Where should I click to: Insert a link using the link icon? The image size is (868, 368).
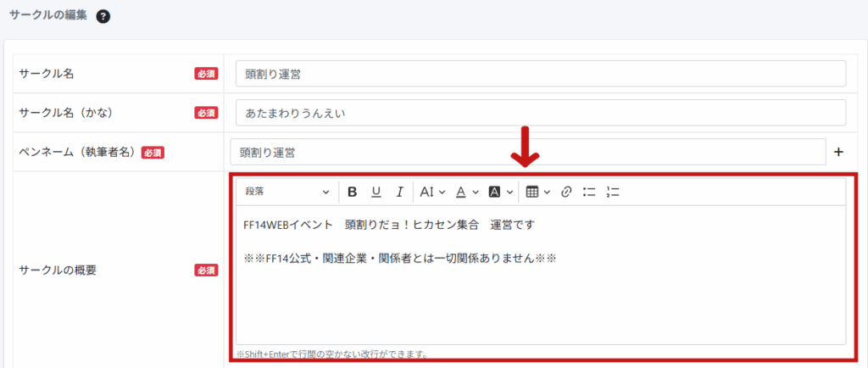coord(567,192)
